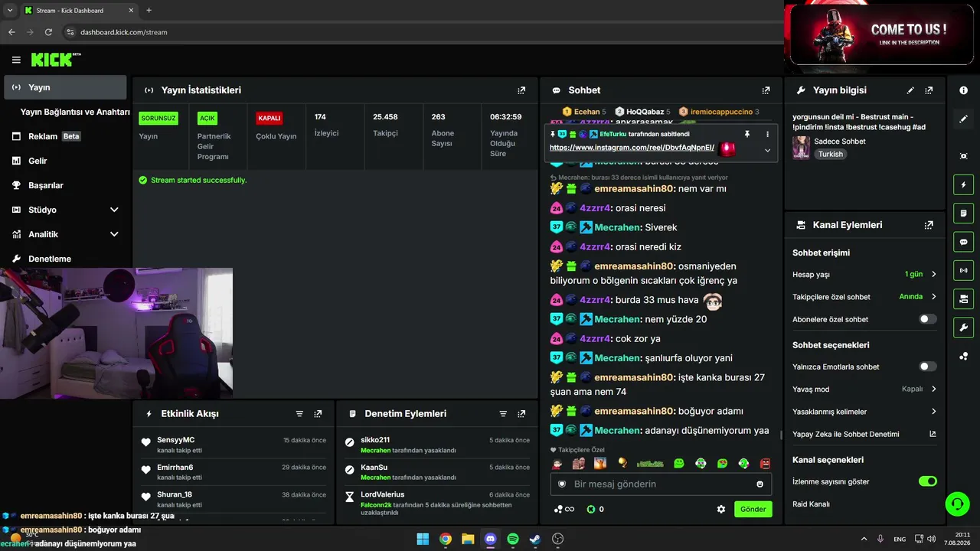980x551 pixels.
Task: Open Spotify from the Windows taskbar
Action: [x=513, y=539]
